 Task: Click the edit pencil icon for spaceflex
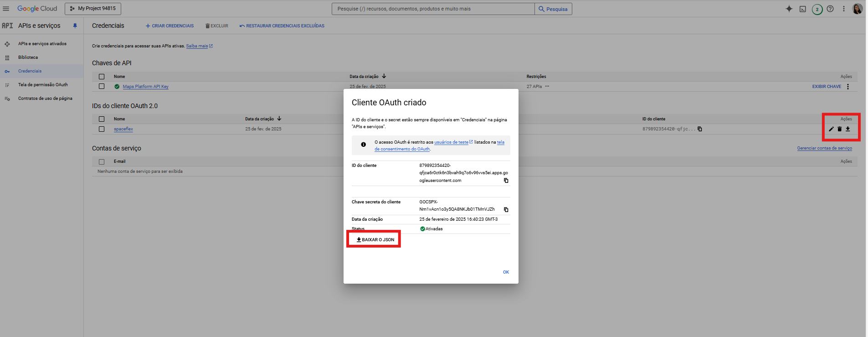coord(831,129)
